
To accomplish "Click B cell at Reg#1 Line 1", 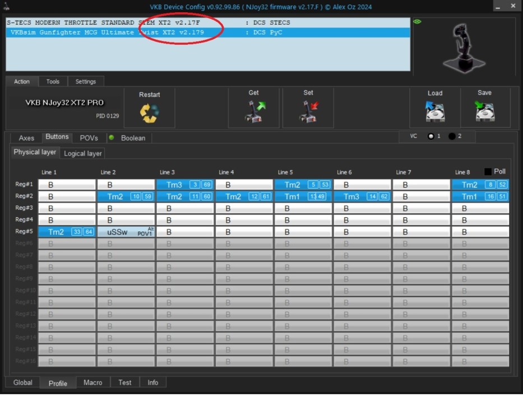I will [x=67, y=185].
